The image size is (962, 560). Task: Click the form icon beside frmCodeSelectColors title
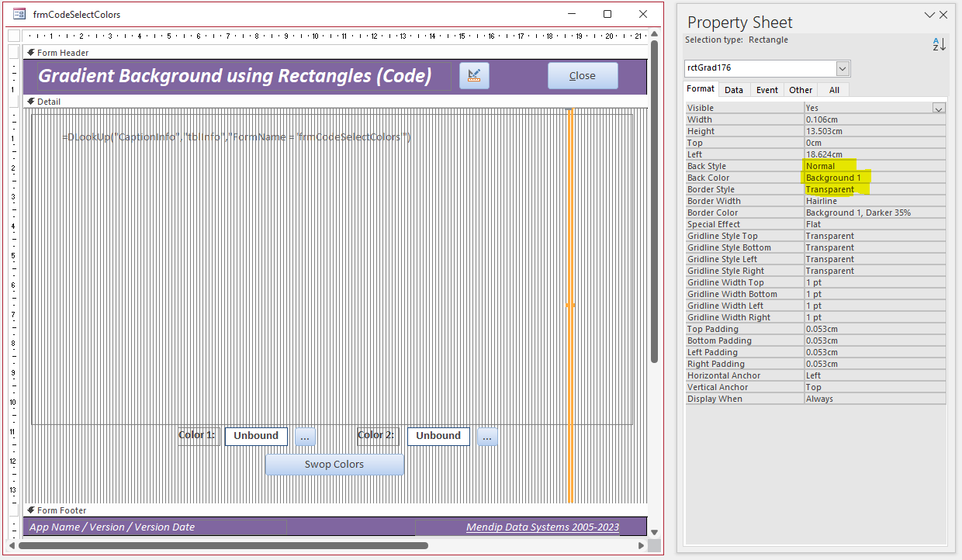pyautogui.click(x=19, y=14)
